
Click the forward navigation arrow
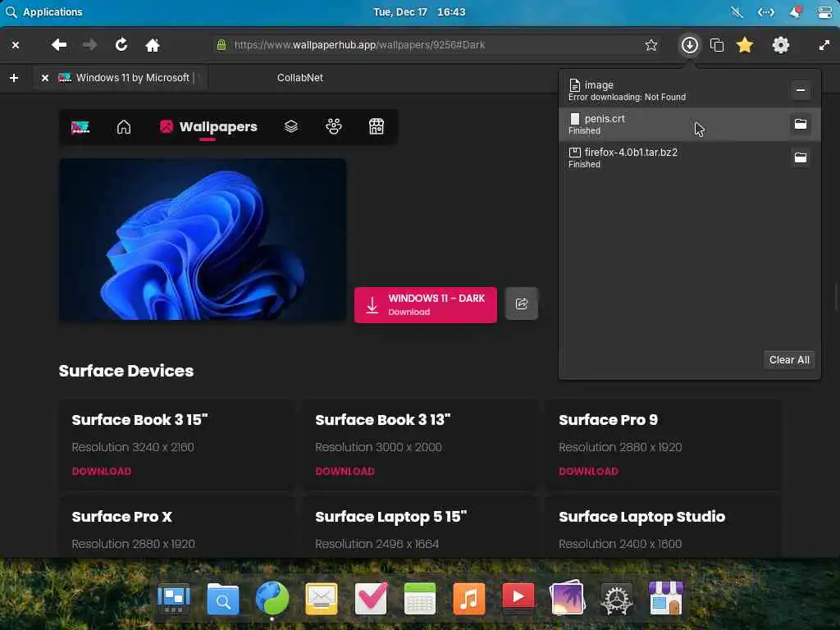(89, 45)
